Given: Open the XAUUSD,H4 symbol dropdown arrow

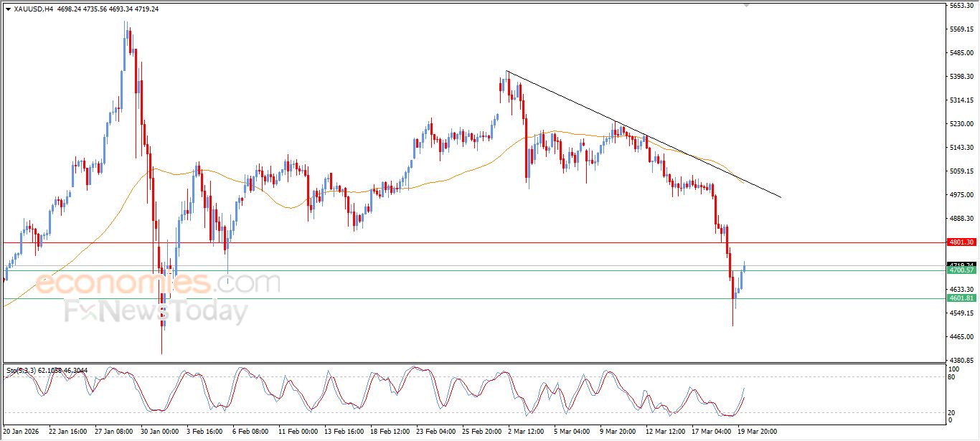Looking at the screenshot, I should click(x=8, y=9).
